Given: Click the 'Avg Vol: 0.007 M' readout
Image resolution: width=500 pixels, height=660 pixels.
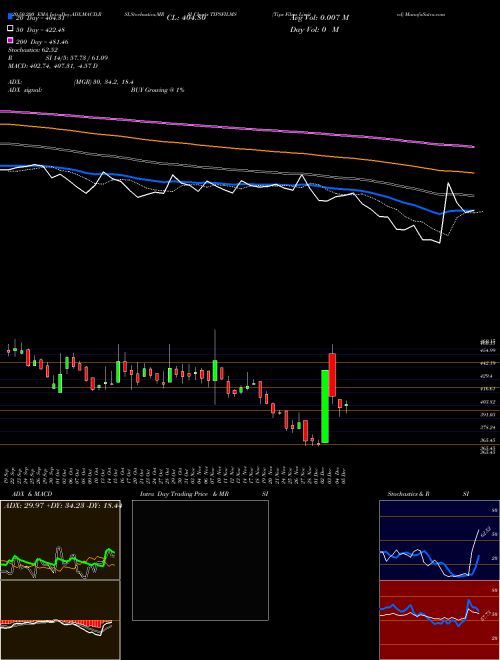Looking at the screenshot, I should (x=320, y=18).
